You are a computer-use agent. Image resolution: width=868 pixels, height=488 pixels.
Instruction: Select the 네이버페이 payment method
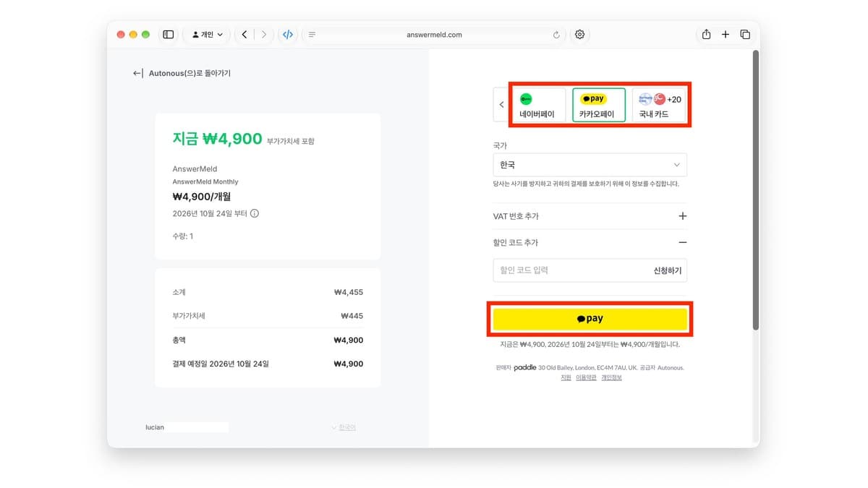(539, 106)
